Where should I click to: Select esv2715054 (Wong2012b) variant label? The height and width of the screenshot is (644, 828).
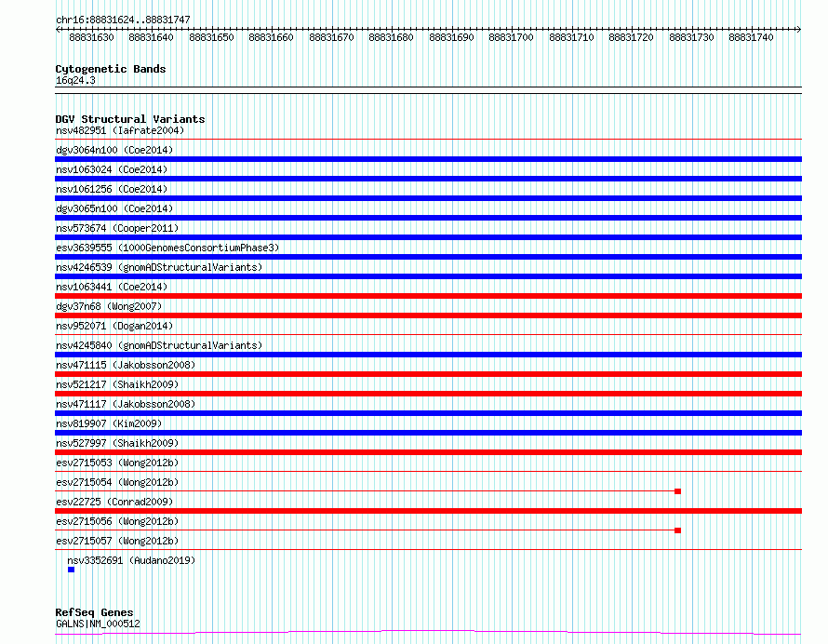117,482
